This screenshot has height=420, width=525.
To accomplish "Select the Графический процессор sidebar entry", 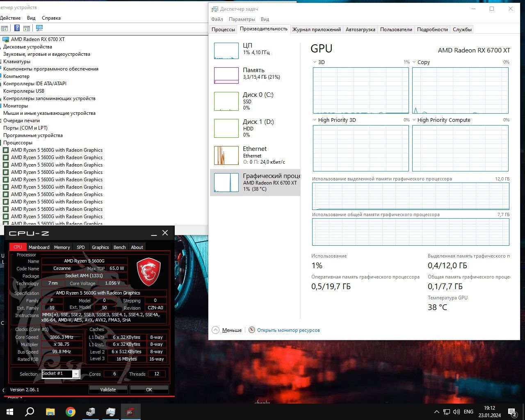I will click(x=255, y=182).
